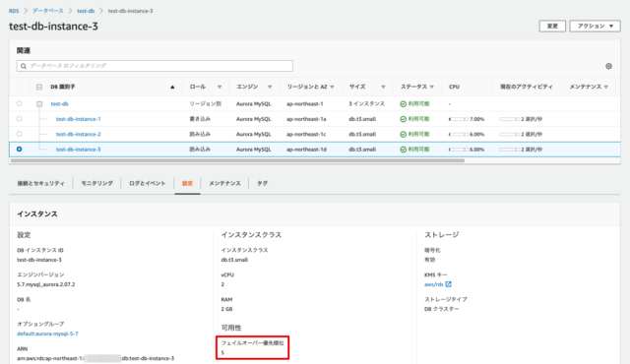Click the table horizontal scrollbar
Viewport: 630px width, 364px height.
click(x=237, y=160)
